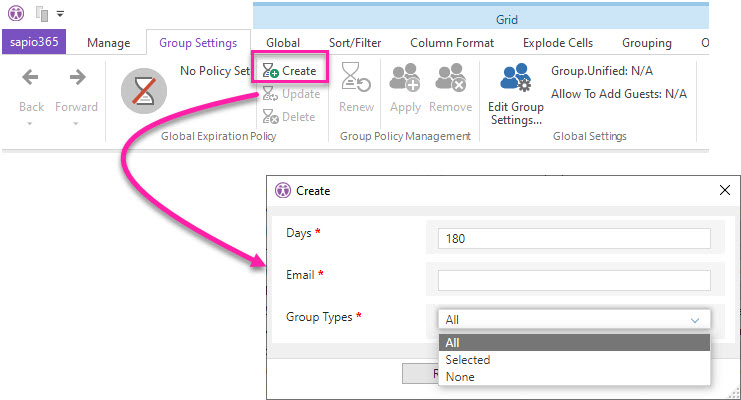Open the sapio365 menu button

[x=33, y=43]
